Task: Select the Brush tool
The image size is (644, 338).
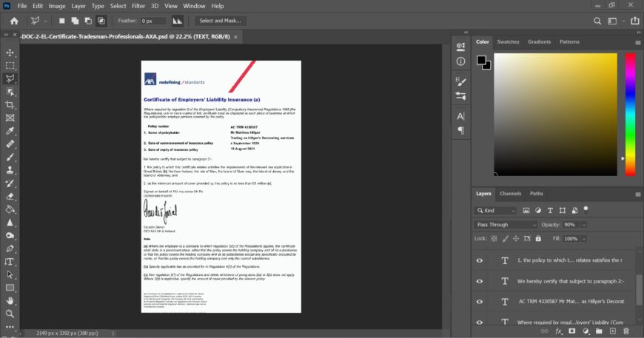Action: pyautogui.click(x=10, y=157)
